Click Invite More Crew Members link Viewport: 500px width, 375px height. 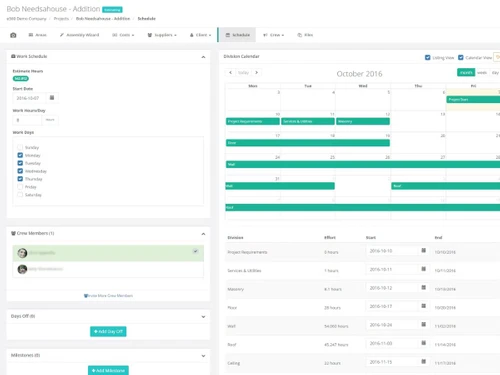108,296
